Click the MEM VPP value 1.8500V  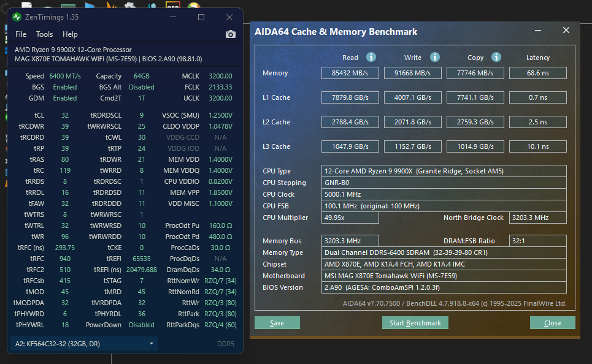click(220, 192)
